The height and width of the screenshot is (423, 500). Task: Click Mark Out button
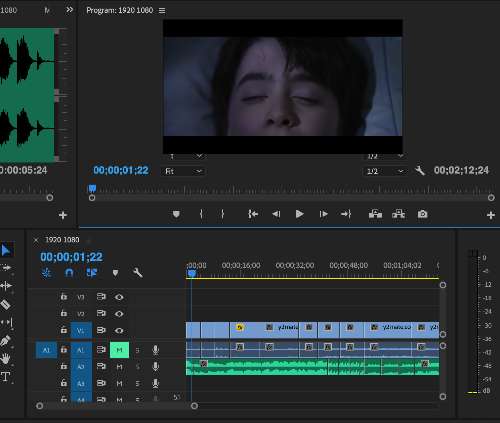tap(223, 214)
